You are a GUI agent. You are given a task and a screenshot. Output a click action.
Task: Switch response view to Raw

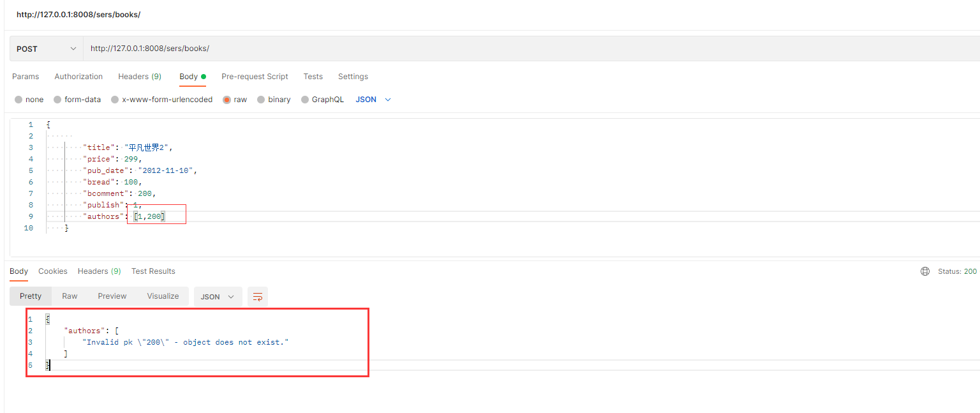click(70, 296)
